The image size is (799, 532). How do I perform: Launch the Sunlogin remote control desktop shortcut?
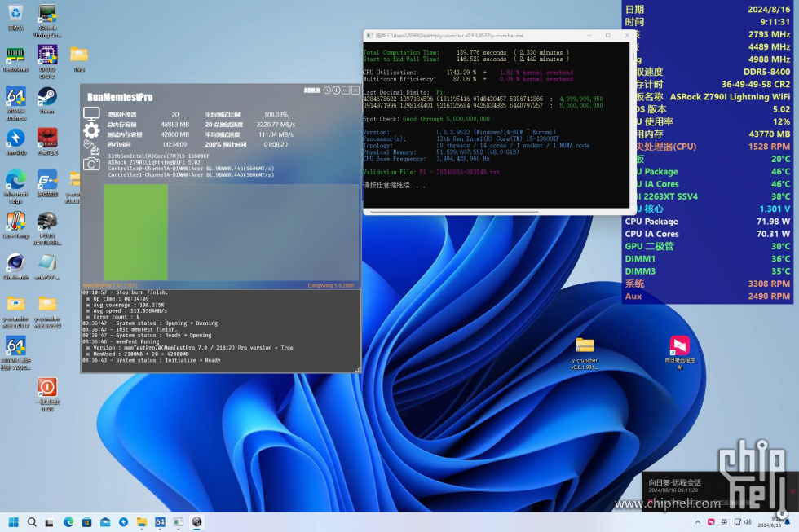click(x=679, y=353)
